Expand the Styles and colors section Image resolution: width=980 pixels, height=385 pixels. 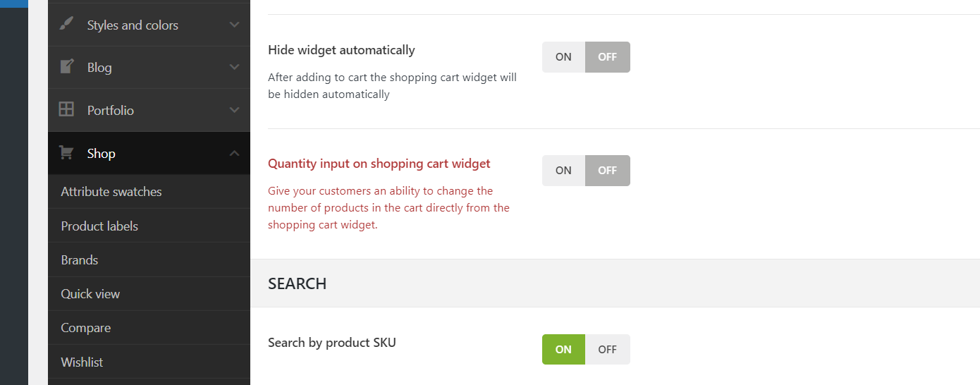(235, 25)
